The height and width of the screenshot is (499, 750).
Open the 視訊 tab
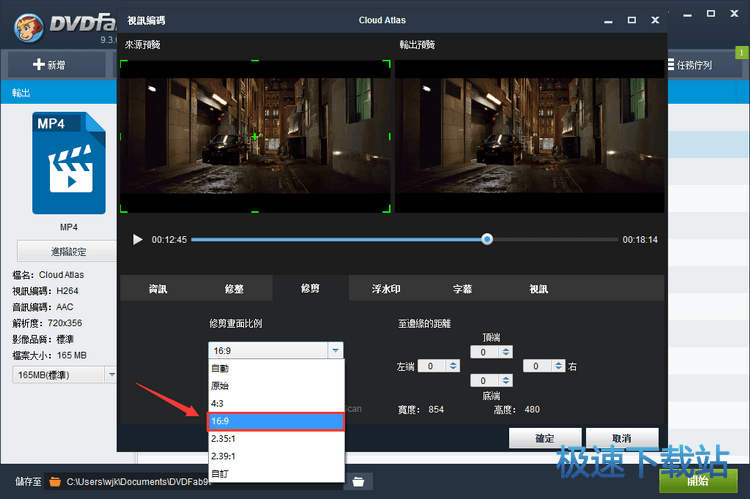click(539, 288)
